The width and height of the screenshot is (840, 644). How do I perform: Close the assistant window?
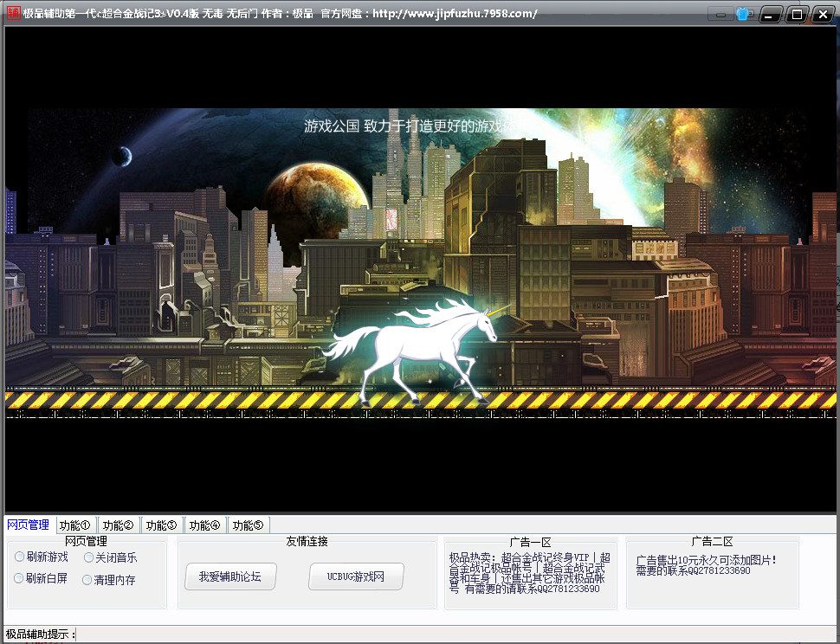[822, 14]
